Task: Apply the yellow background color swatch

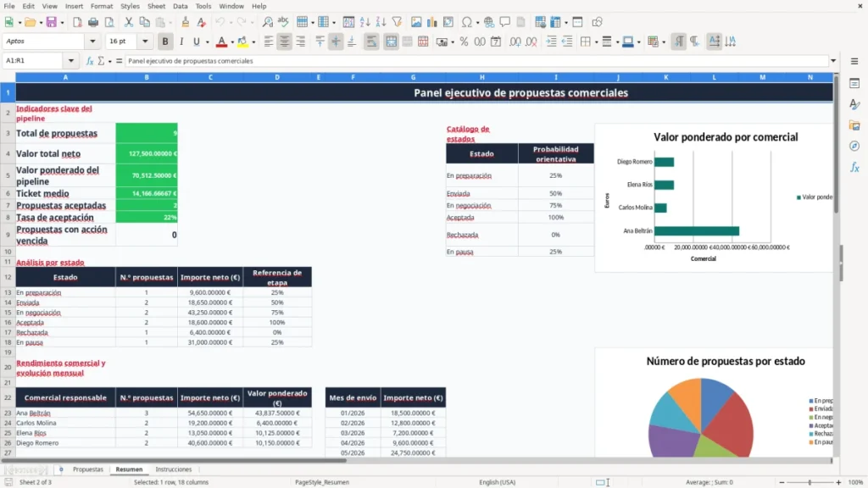Action: (x=242, y=42)
